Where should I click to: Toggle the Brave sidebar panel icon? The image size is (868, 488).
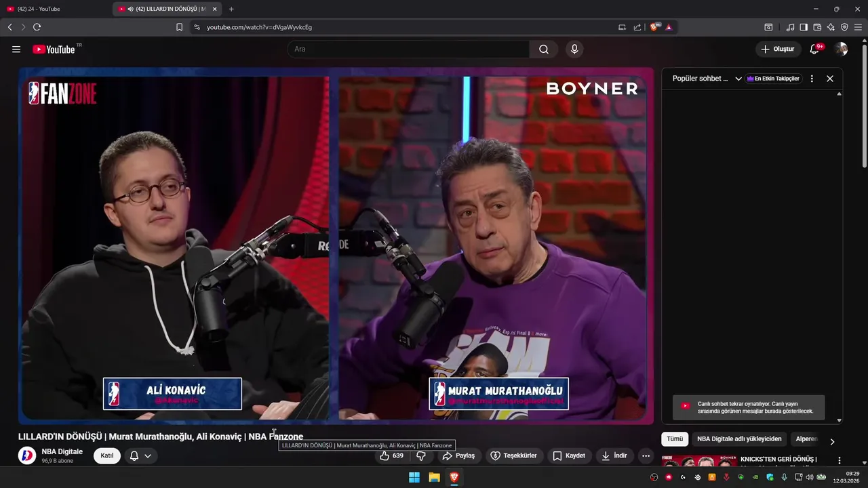pos(804,27)
